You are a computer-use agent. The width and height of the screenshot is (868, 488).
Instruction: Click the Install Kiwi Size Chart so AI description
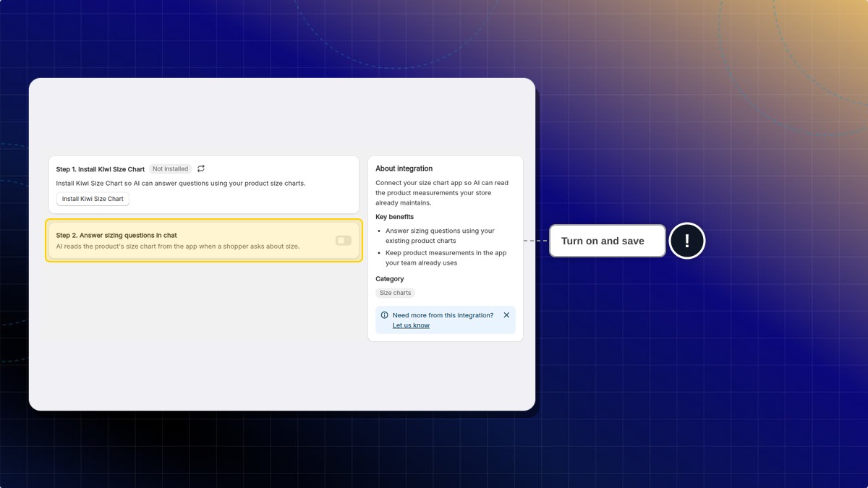coord(181,183)
